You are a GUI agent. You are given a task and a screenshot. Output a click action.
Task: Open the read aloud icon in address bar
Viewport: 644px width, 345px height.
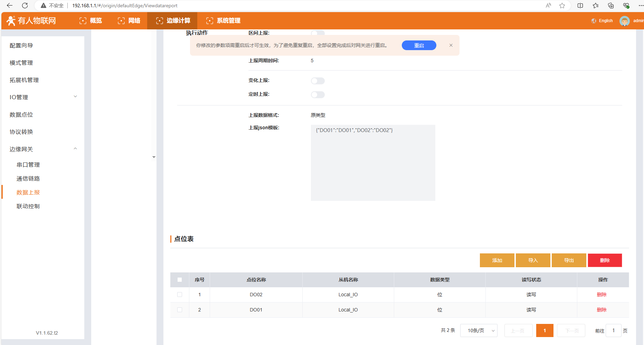point(548,6)
